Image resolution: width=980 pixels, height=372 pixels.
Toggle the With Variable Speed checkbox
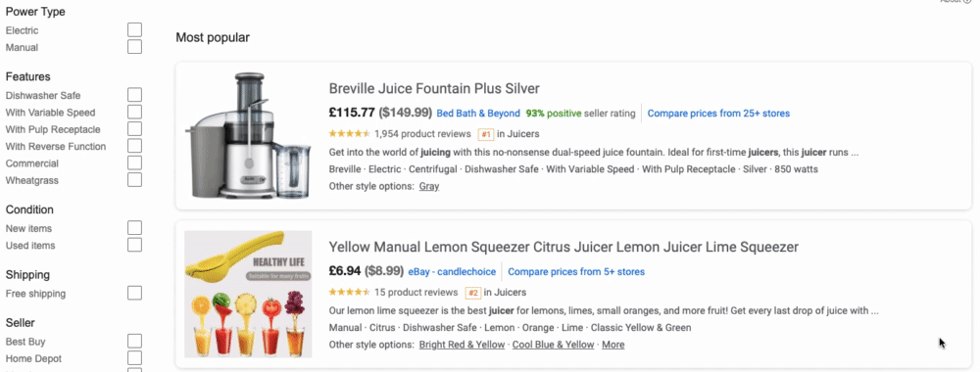click(134, 112)
